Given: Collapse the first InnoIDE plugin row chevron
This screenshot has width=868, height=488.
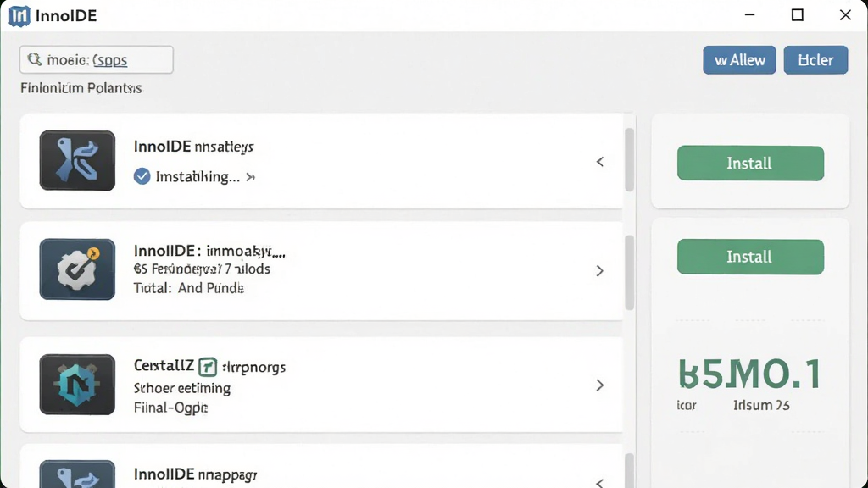Looking at the screenshot, I should tap(600, 162).
